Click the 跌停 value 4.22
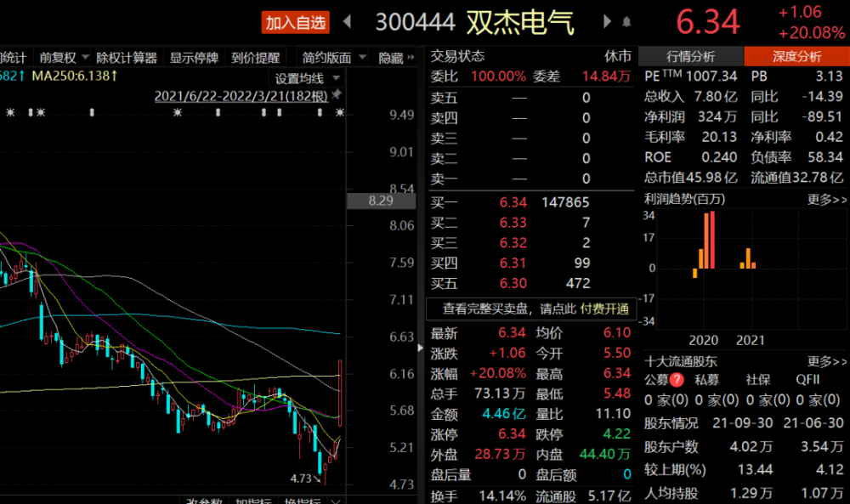 click(x=617, y=434)
